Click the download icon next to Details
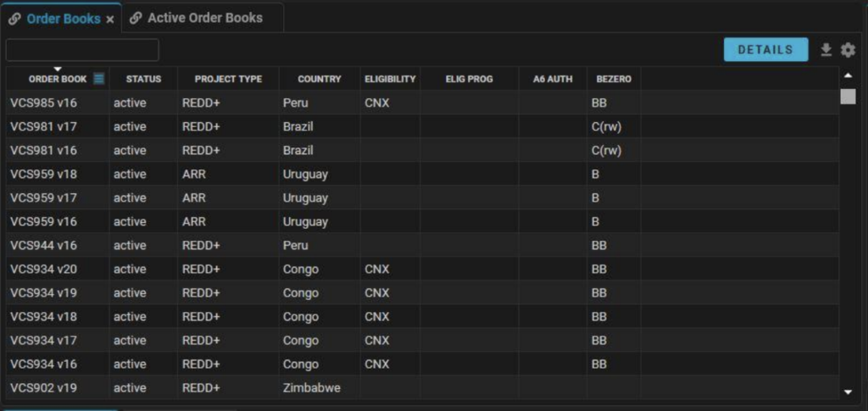The image size is (868, 411). pos(826,50)
